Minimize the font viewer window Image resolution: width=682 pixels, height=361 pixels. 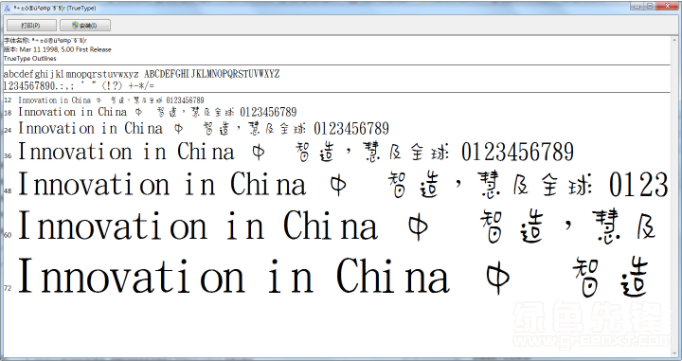pos(637,6)
